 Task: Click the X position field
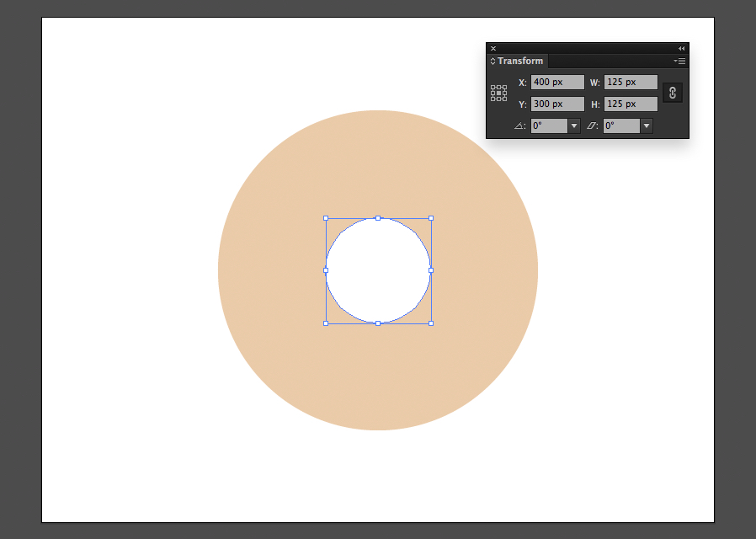tap(557, 82)
